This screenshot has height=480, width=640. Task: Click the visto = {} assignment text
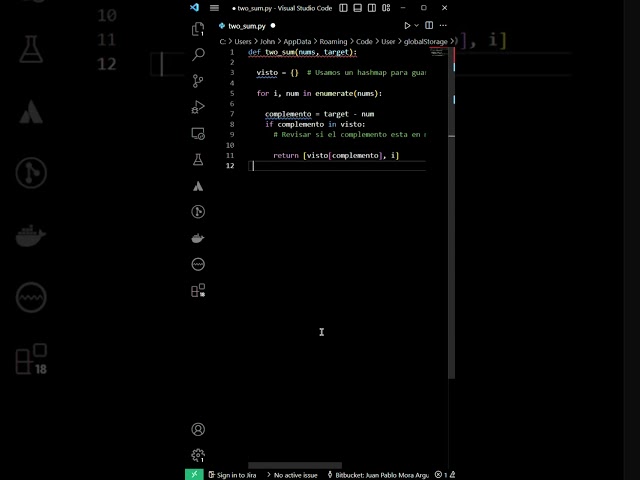[x=278, y=73]
